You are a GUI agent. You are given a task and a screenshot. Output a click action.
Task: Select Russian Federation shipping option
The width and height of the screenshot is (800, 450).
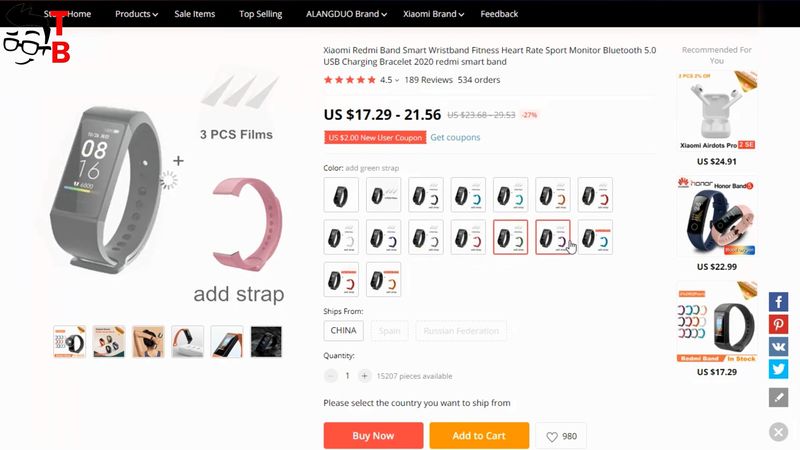click(461, 331)
